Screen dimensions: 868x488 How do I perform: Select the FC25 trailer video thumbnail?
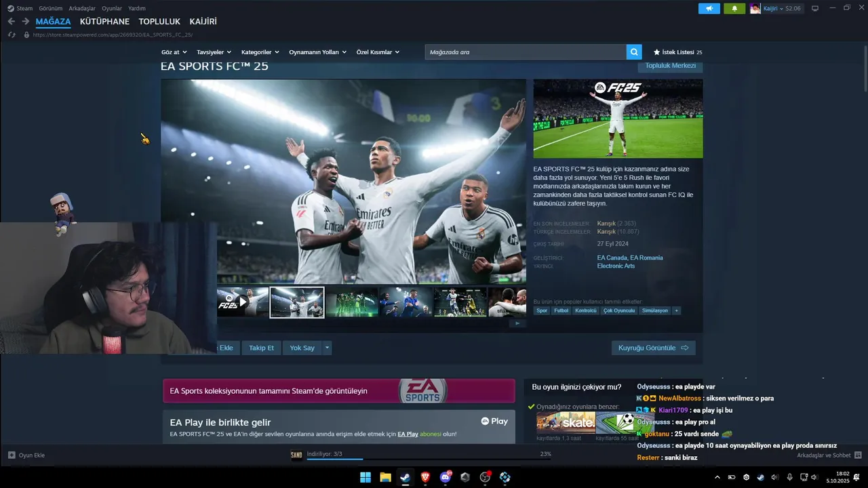click(x=242, y=302)
